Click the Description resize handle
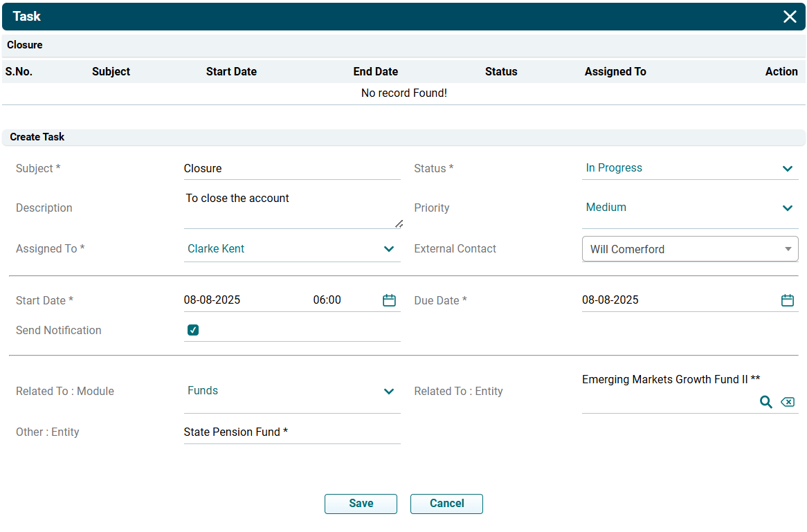Screen dimensions: 807x532 pyautogui.click(x=399, y=224)
